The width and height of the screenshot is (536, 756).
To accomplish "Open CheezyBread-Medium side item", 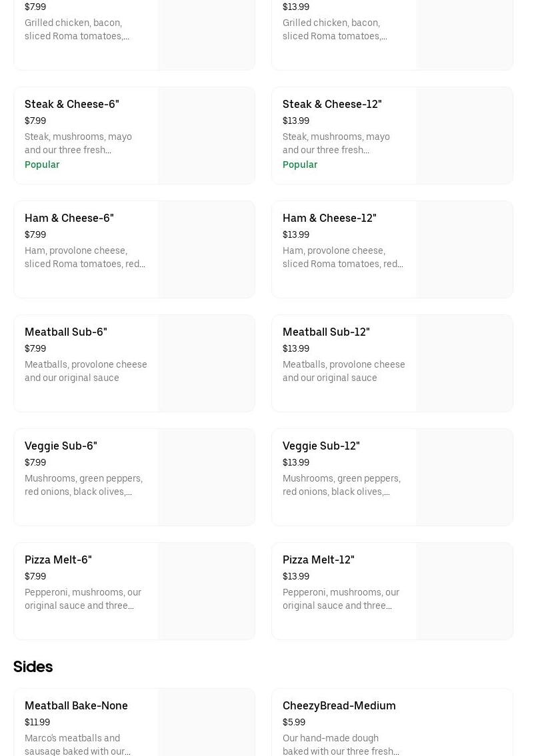I will point(339,706).
